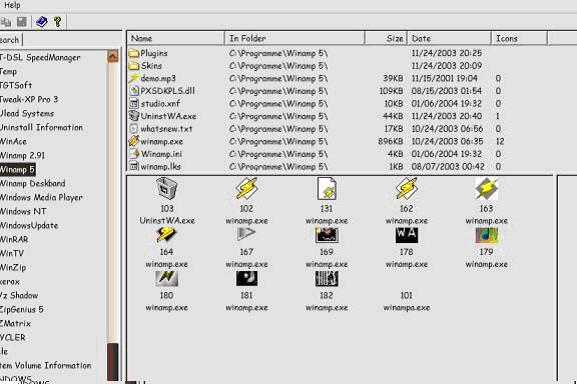Viewport: 577px width, 384px height.
Task: Click the 12 icons count for winamp.exe
Action: coord(500,141)
